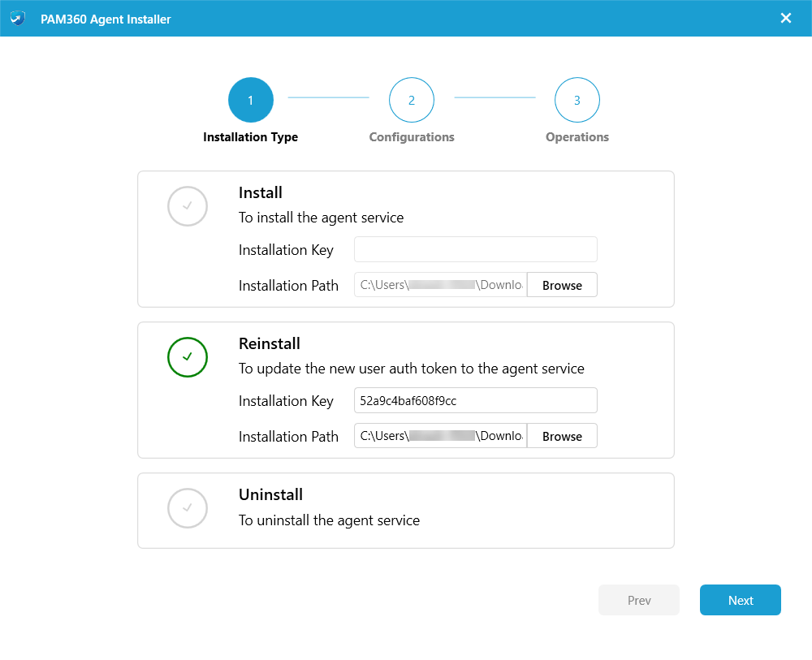The width and height of the screenshot is (812, 660).
Task: Select the Install option radio circle
Action: tap(188, 206)
